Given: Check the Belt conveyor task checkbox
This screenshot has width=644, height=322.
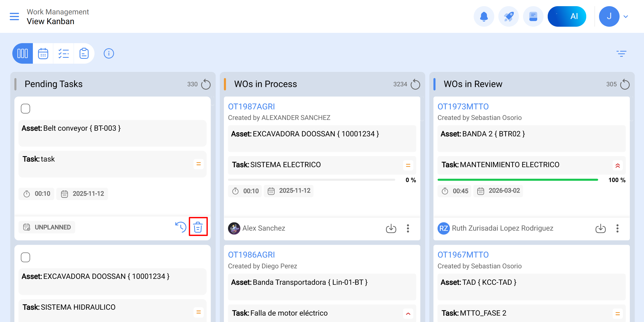Looking at the screenshot, I should tap(25, 109).
